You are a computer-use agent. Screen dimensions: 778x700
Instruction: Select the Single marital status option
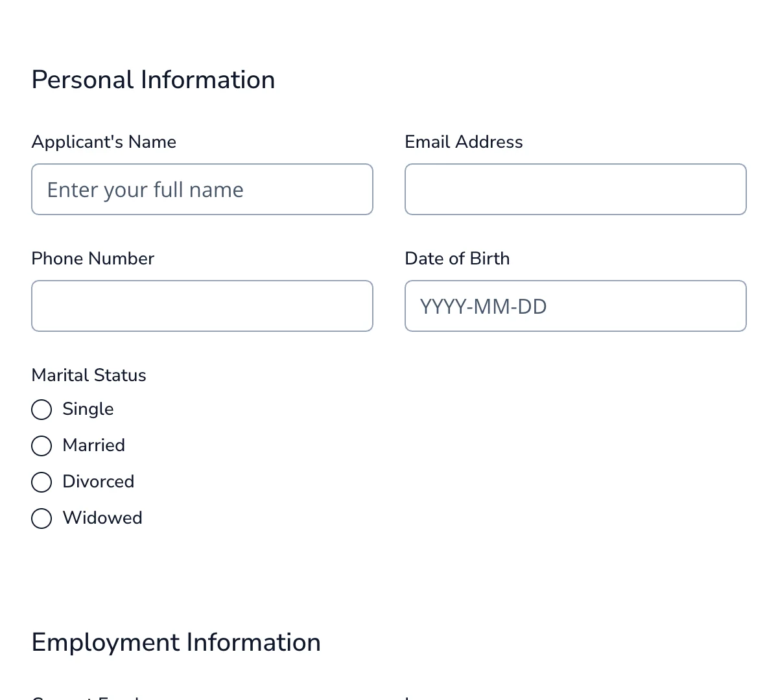click(41, 410)
